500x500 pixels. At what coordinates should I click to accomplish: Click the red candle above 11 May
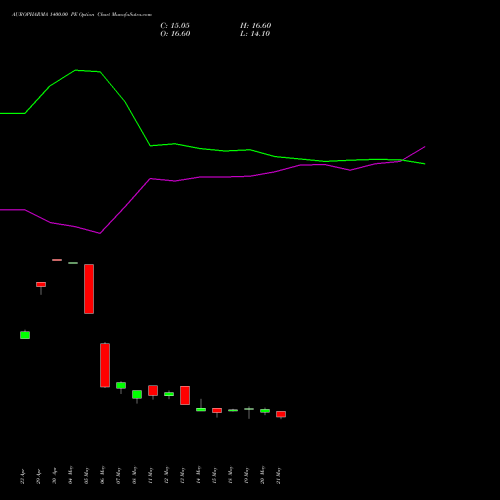[x=153, y=391]
